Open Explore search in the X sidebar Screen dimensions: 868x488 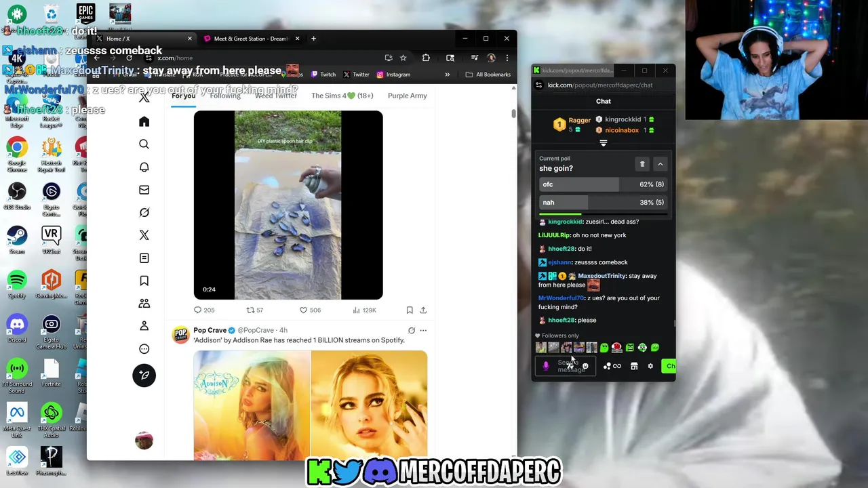point(144,144)
